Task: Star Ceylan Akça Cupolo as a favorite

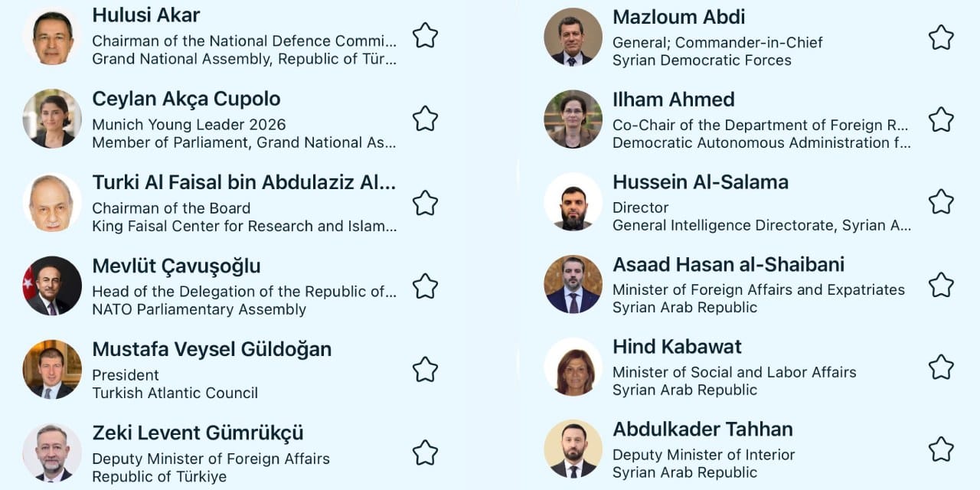Action: (x=425, y=119)
